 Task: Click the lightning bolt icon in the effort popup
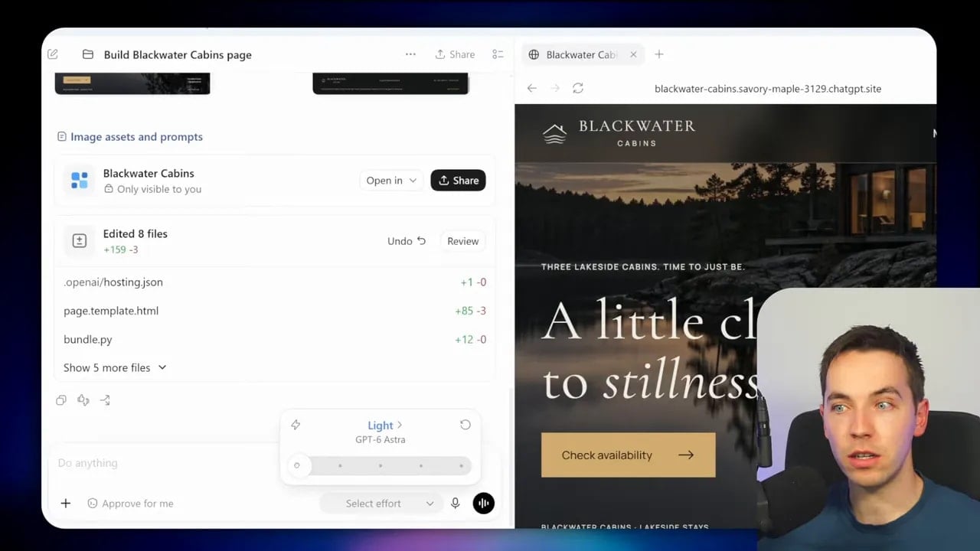click(296, 425)
